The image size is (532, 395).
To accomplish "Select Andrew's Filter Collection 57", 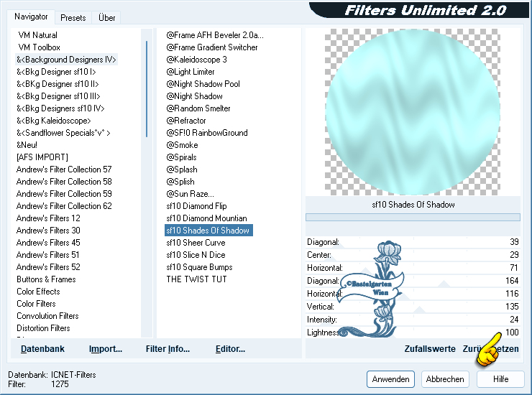I will 64,169.
